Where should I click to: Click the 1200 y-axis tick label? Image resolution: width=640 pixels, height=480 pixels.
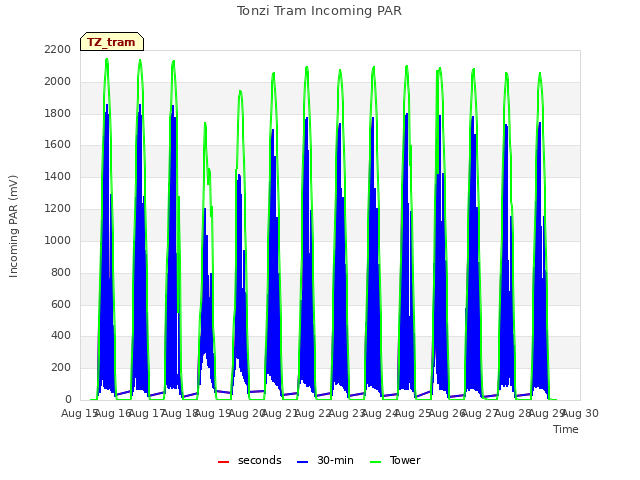tap(58, 209)
